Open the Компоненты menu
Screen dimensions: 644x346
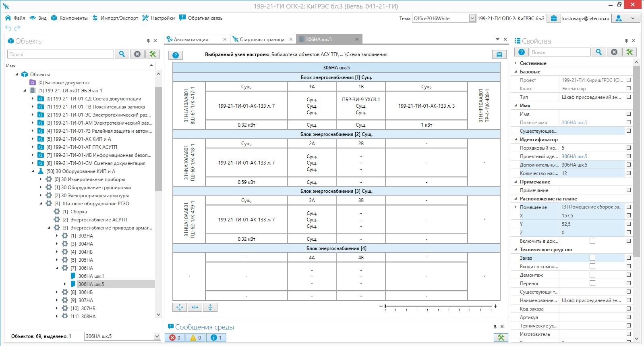point(69,18)
